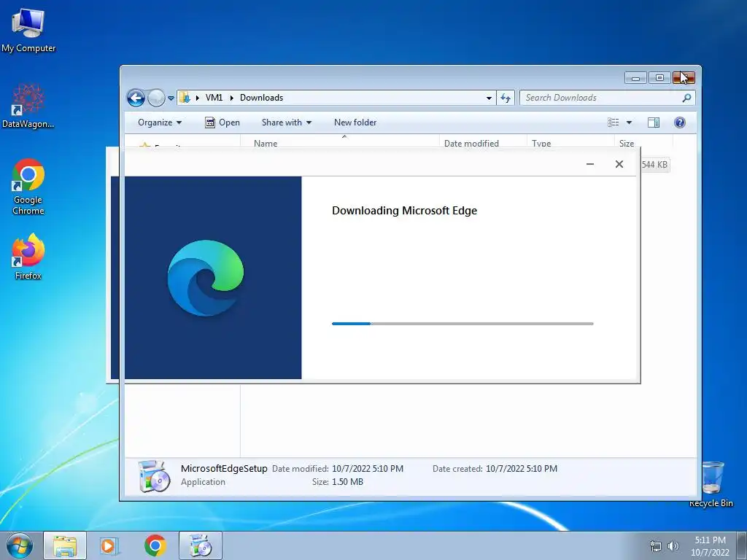Click the network tray icon

point(656,546)
